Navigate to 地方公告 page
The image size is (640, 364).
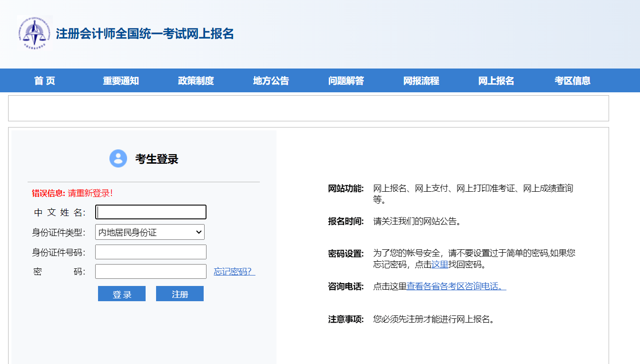(x=270, y=80)
